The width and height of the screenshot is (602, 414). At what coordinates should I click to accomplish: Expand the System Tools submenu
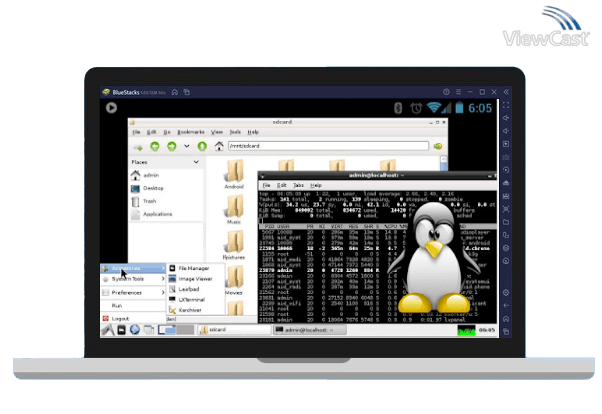[x=133, y=279]
